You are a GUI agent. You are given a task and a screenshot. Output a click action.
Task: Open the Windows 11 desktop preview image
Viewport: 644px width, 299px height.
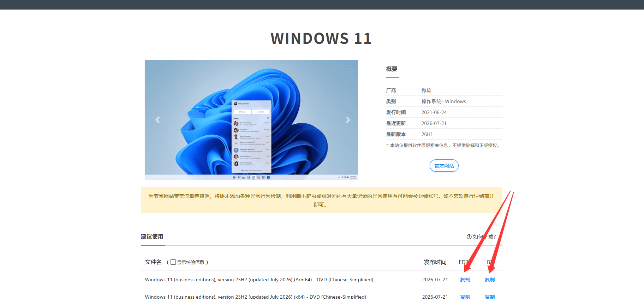(251, 120)
